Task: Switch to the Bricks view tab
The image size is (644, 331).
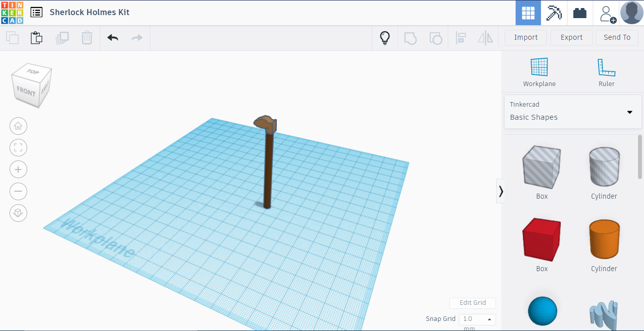Action: pos(580,13)
